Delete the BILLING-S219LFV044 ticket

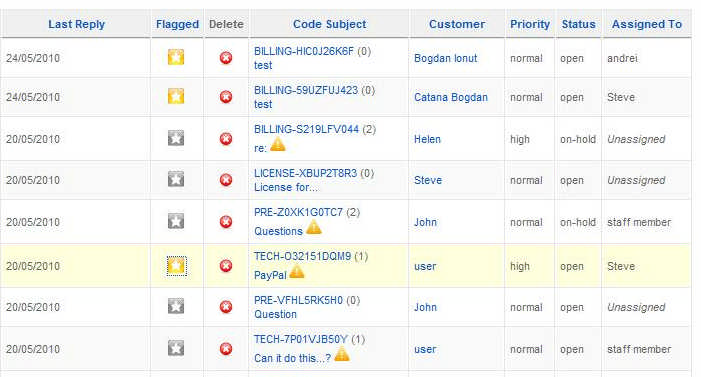[226, 139]
